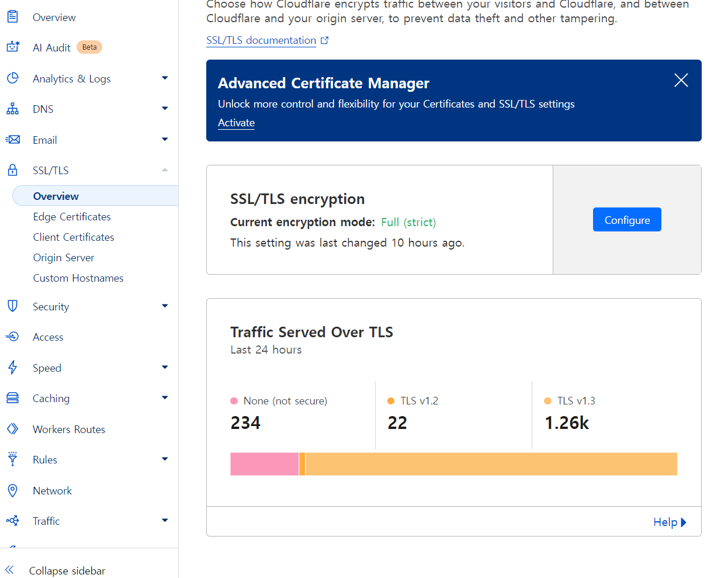The width and height of the screenshot is (728, 578).
Task: Click the light orange dot next to TLS v1.3
Action: (547, 401)
